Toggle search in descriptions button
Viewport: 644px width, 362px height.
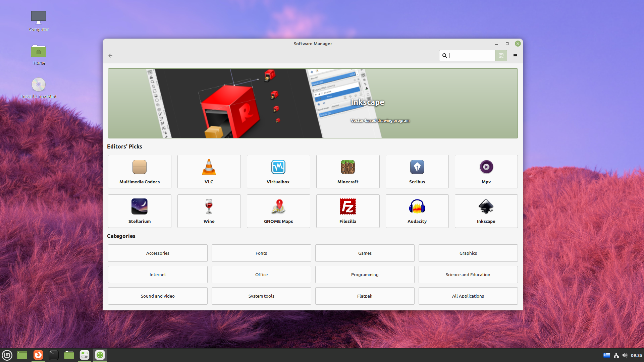pyautogui.click(x=501, y=56)
